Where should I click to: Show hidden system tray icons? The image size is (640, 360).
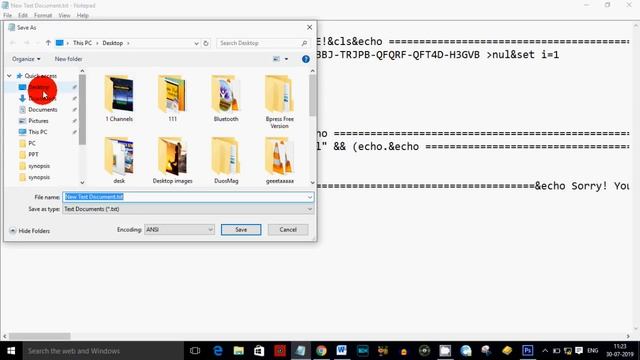coord(545,351)
